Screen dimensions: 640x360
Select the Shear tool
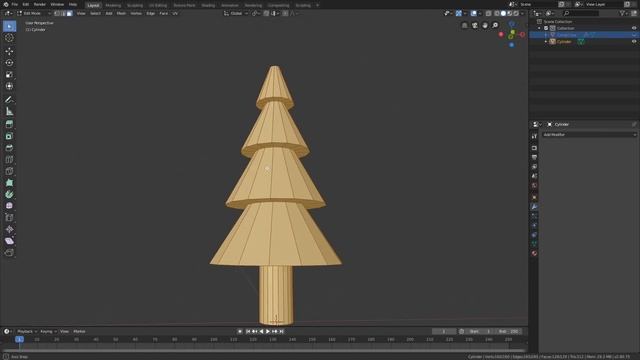(x=9, y=241)
